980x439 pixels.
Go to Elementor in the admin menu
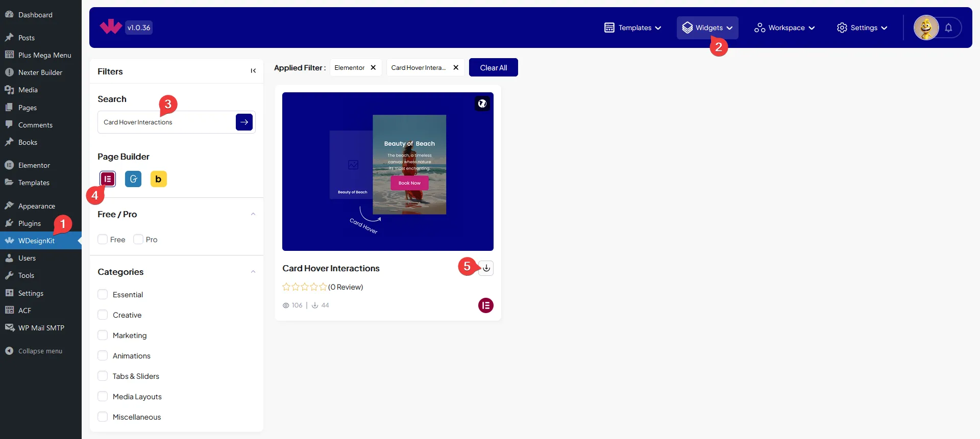click(34, 165)
